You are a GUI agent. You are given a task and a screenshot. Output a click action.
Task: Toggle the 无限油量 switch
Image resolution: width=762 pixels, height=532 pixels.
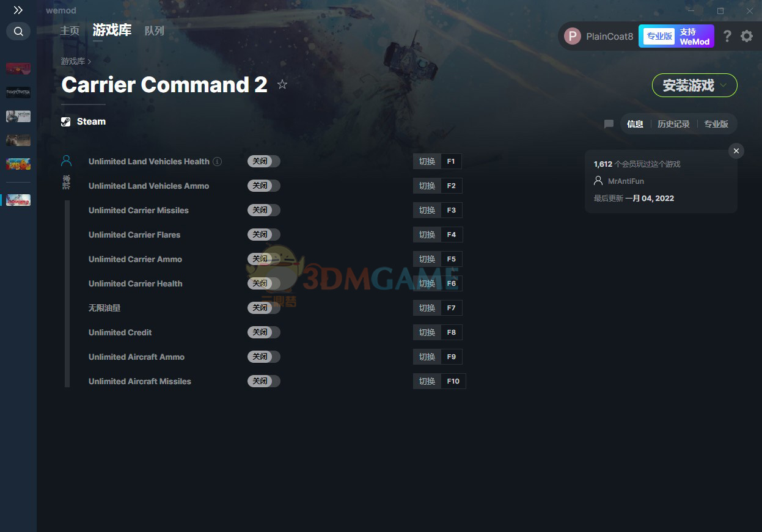264,308
